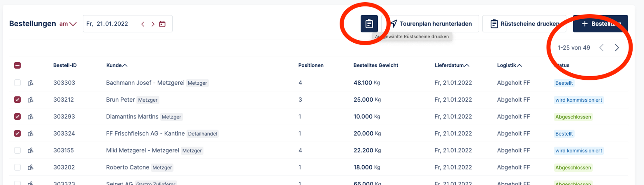Image resolution: width=644 pixels, height=185 pixels.
Task: Uncheck the FF Frischfleisch AG order checkbox
Action: (x=17, y=133)
